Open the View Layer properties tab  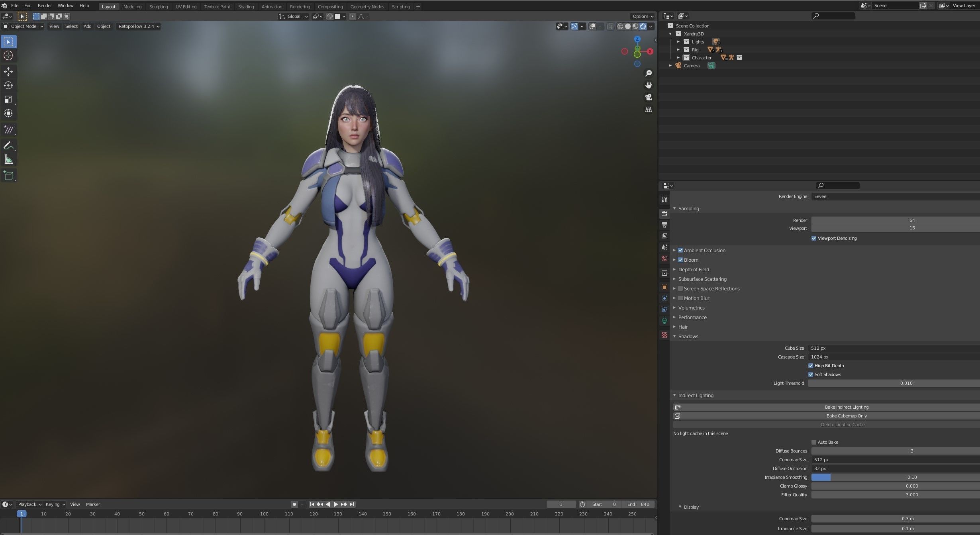tap(664, 236)
